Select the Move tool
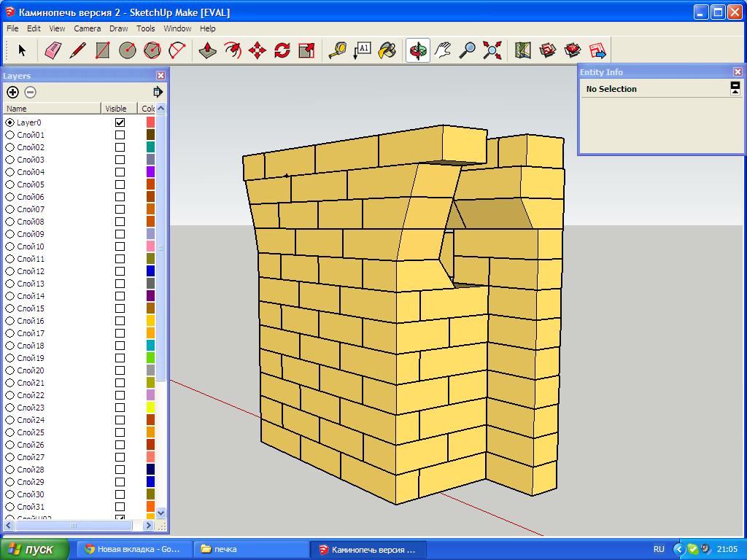Screen dimensions: 747x560 click(258, 50)
